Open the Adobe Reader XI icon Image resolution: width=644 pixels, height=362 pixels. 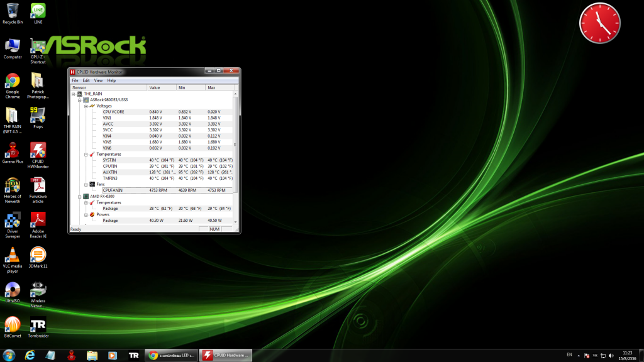(38, 226)
